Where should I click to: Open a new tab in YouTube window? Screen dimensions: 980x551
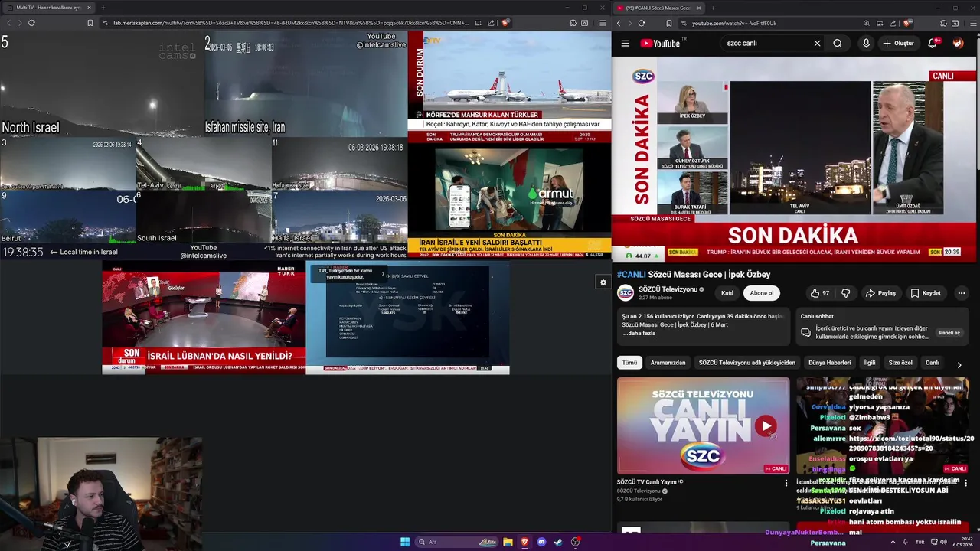click(x=713, y=8)
